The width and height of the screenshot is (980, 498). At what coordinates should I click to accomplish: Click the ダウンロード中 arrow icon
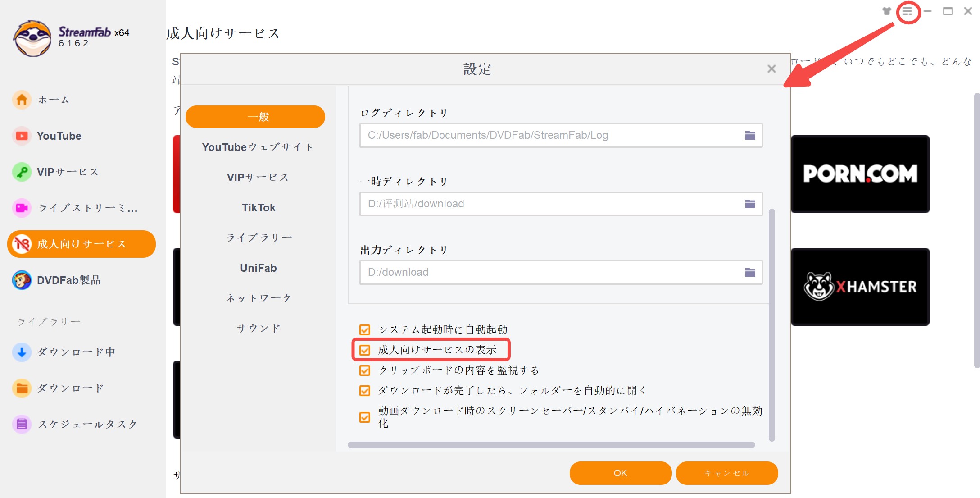pyautogui.click(x=22, y=352)
